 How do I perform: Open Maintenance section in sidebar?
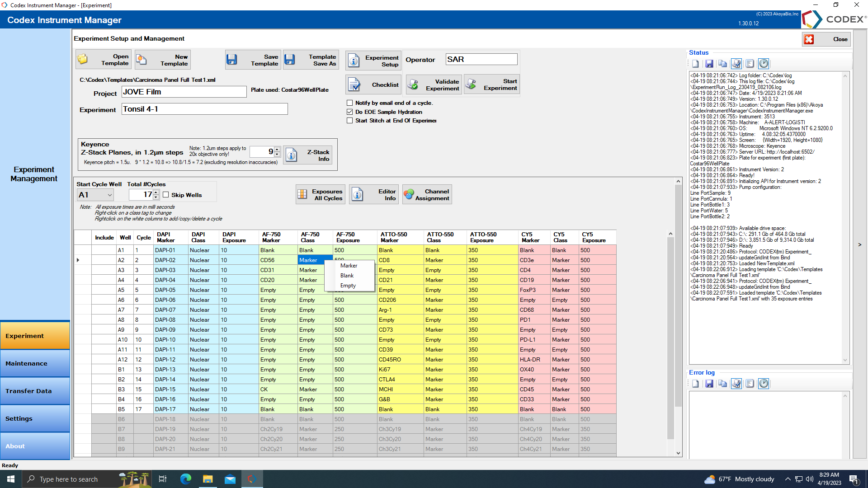[x=35, y=363]
